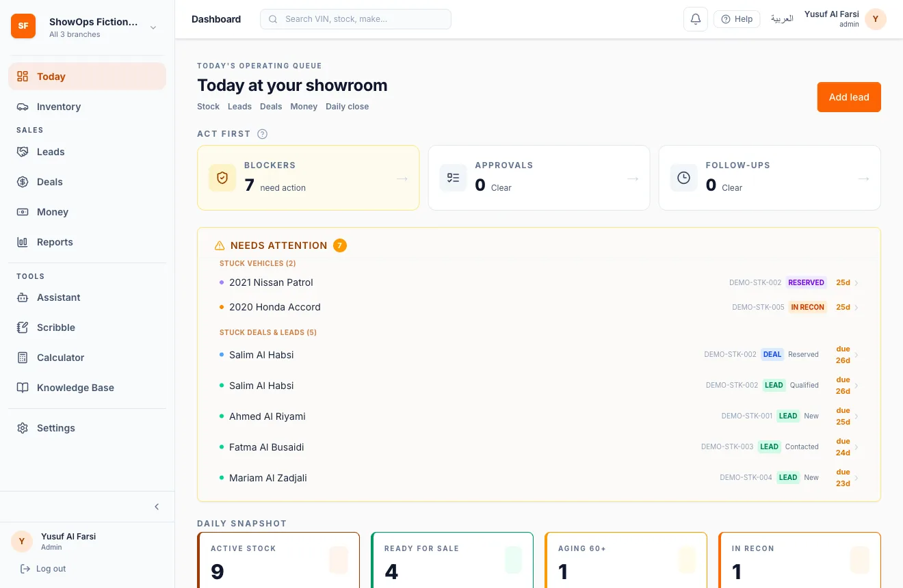Collapse the sidebar with the chevron
The image size is (903, 588).
coord(157,507)
